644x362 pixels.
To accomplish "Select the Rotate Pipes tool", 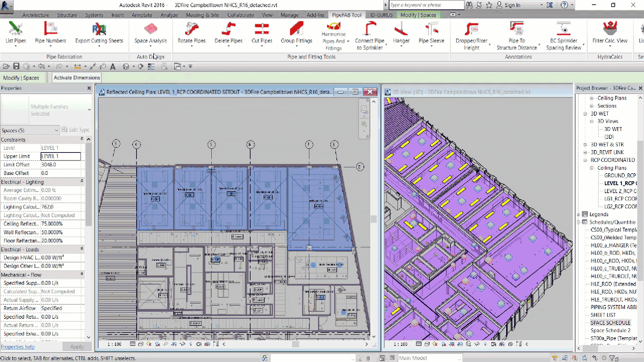I will click(192, 33).
